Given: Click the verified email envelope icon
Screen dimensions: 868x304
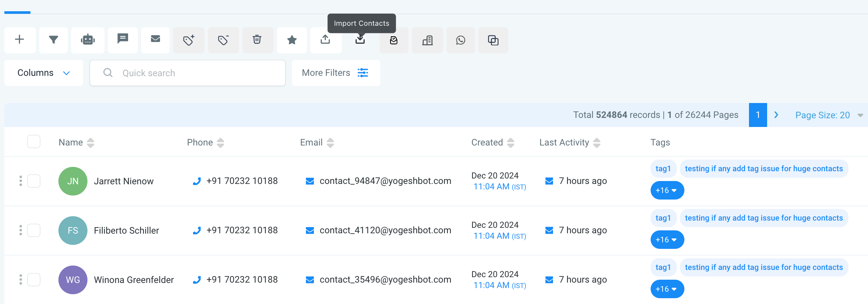Looking at the screenshot, I should tap(394, 40).
